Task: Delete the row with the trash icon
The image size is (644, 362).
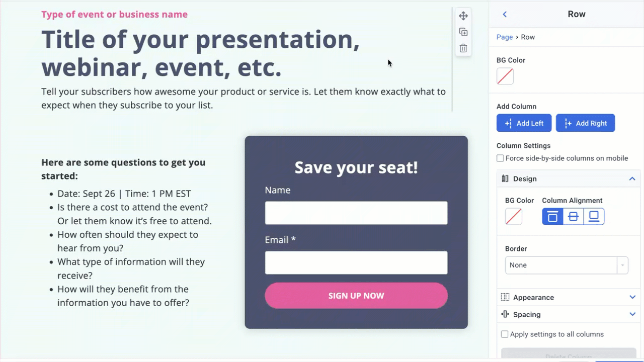Action: tap(463, 48)
